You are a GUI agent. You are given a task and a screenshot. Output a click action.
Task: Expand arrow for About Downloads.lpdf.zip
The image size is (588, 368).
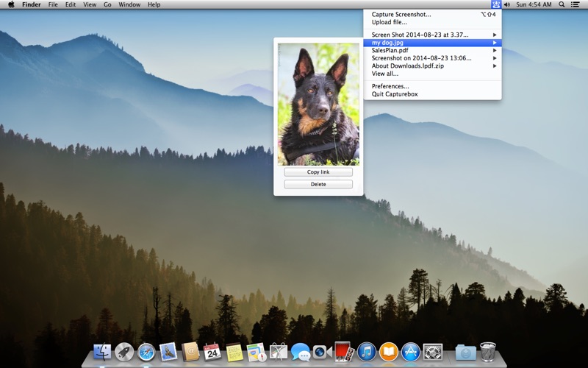tap(495, 66)
